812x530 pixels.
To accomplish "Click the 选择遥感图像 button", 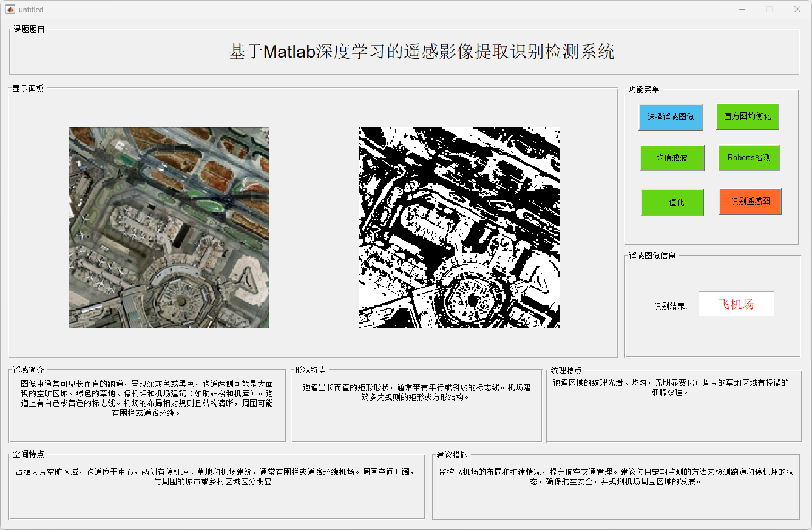I will pyautogui.click(x=671, y=117).
